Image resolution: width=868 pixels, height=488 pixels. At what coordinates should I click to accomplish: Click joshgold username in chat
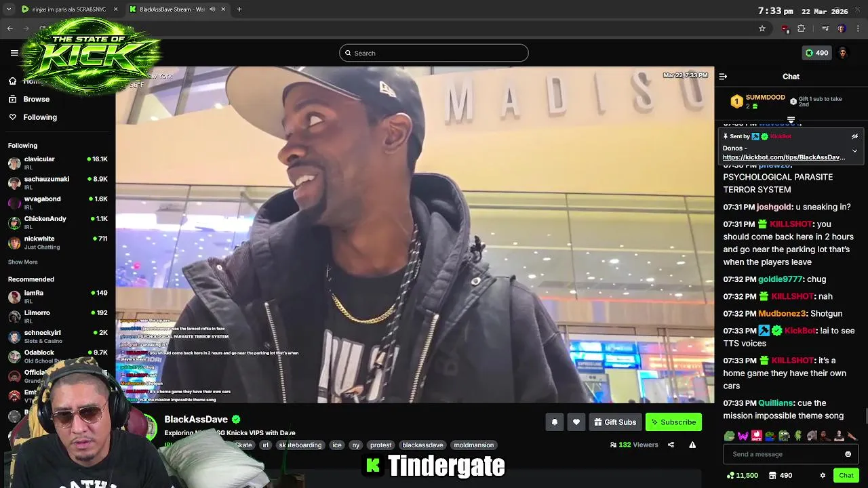point(774,207)
